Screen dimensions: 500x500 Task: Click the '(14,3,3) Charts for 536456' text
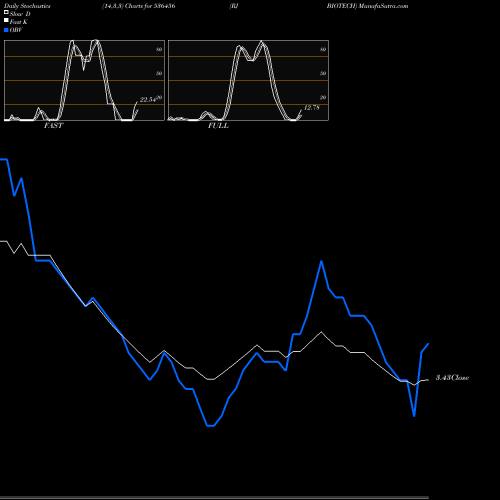139,6
